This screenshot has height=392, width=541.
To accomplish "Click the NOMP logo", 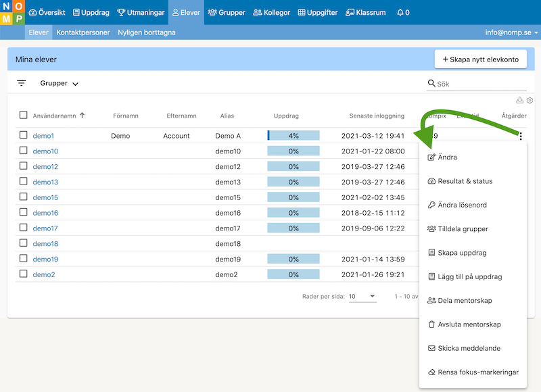I will coord(12,12).
